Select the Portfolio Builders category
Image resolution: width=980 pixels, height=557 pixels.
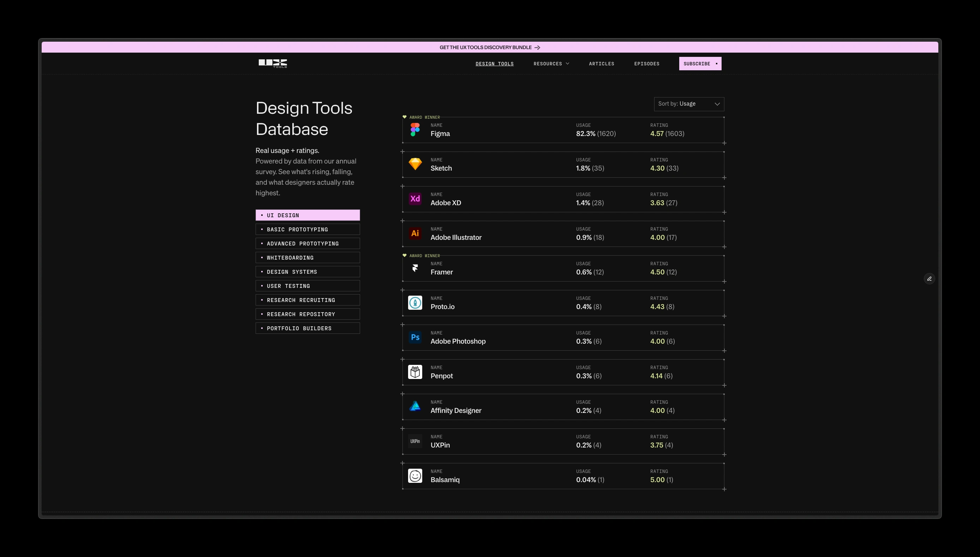307,328
